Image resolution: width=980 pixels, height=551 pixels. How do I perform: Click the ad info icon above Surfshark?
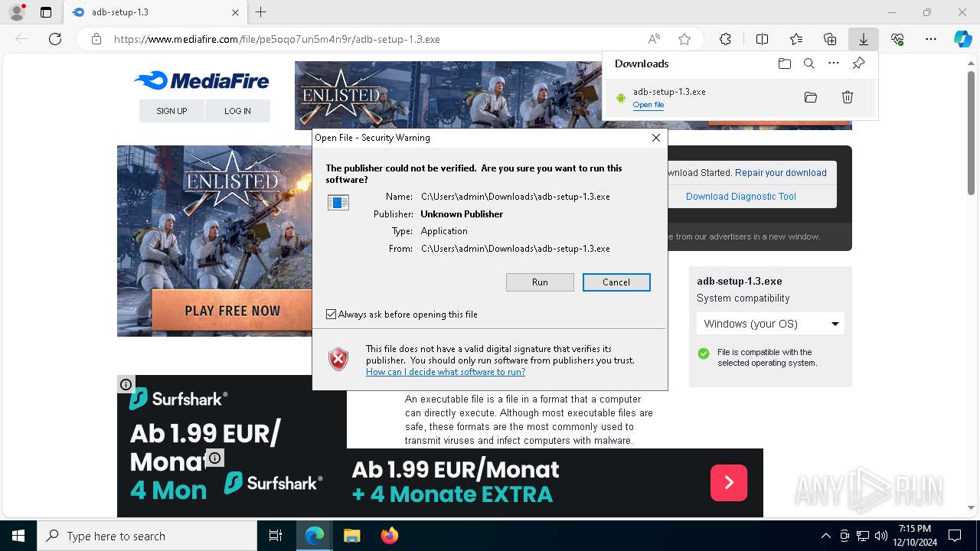click(x=126, y=384)
